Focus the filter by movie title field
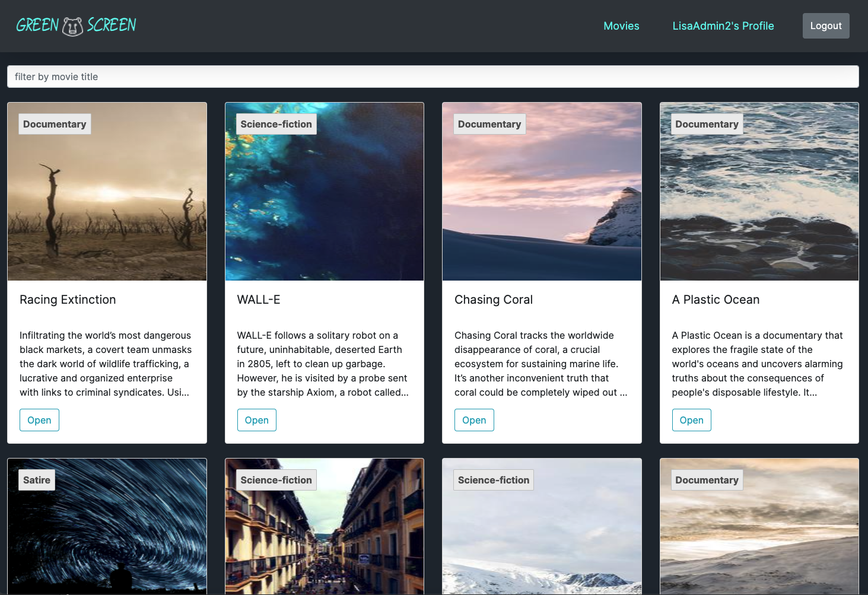 pos(433,77)
